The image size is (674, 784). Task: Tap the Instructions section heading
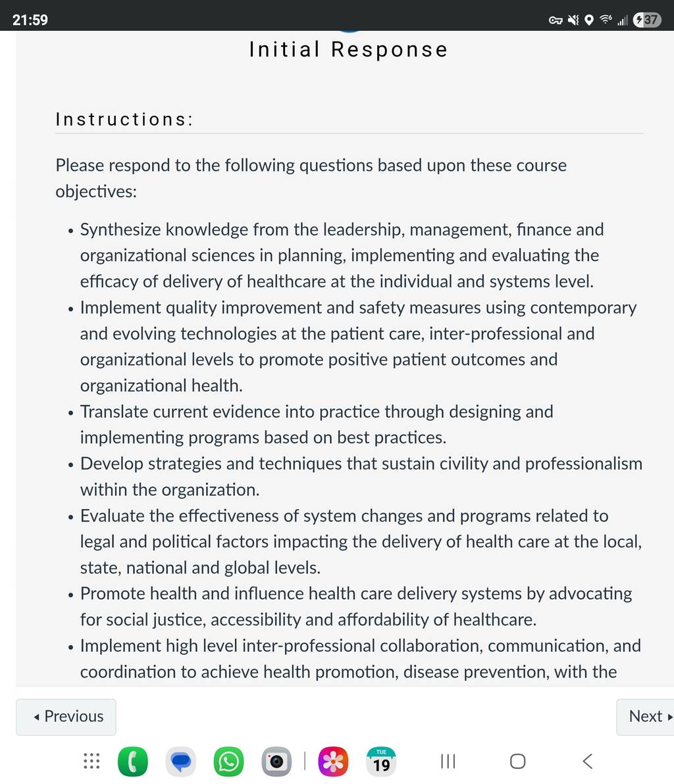coord(124,120)
